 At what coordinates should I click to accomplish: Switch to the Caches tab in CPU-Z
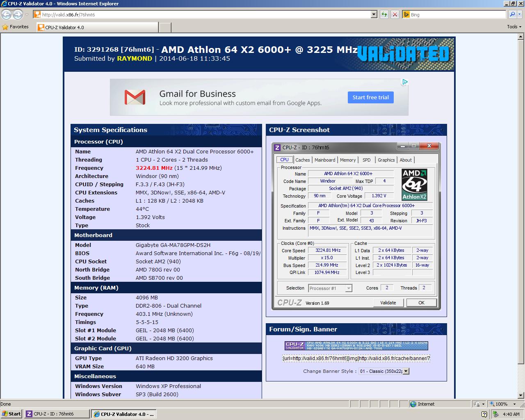pyautogui.click(x=302, y=160)
